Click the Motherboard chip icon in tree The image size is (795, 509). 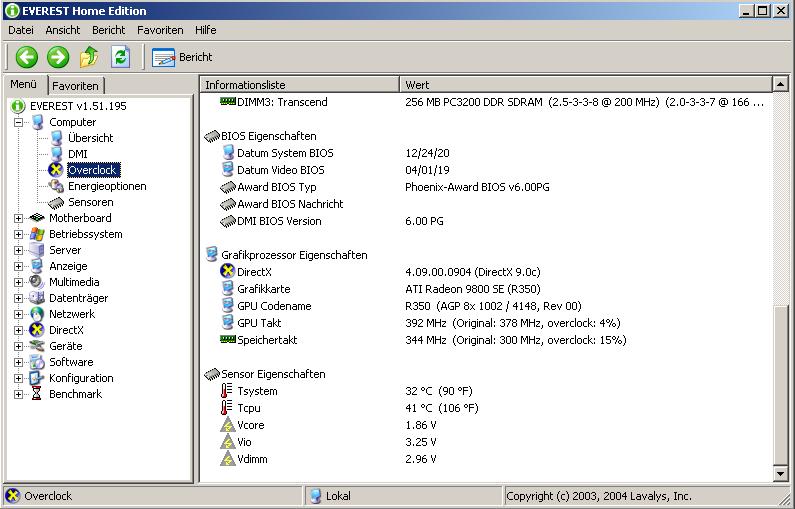(37, 218)
